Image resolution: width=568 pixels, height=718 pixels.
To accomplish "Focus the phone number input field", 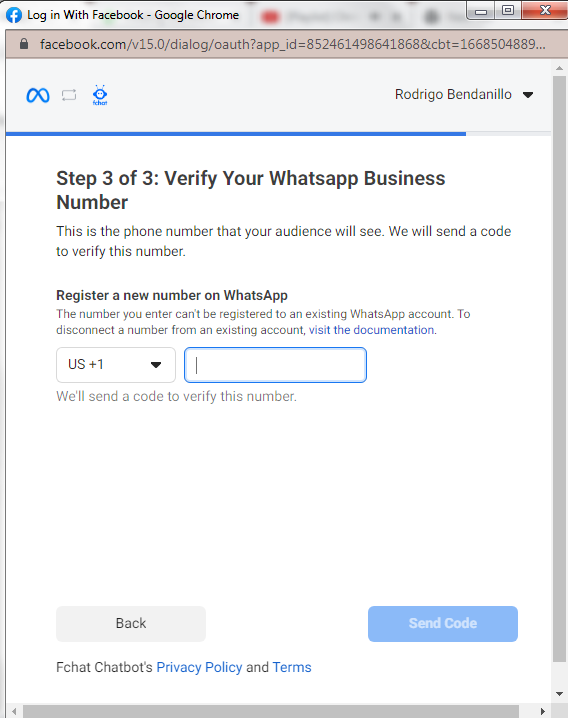I will (275, 365).
